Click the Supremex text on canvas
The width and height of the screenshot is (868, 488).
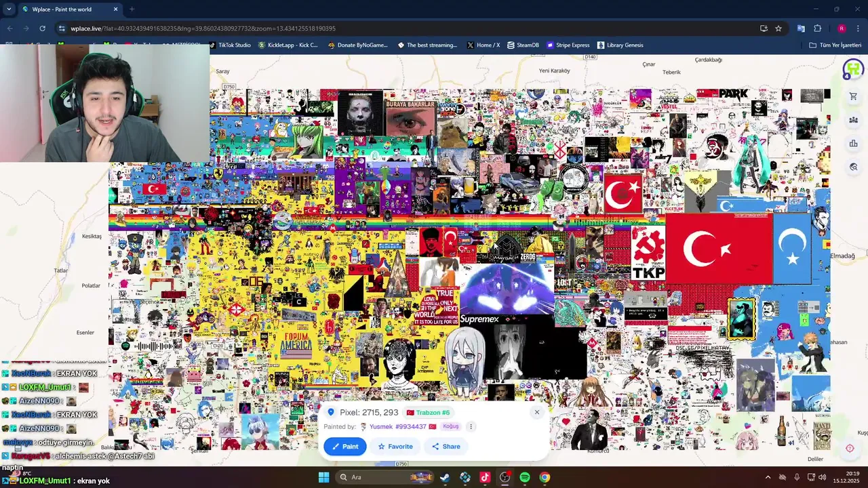tap(479, 319)
